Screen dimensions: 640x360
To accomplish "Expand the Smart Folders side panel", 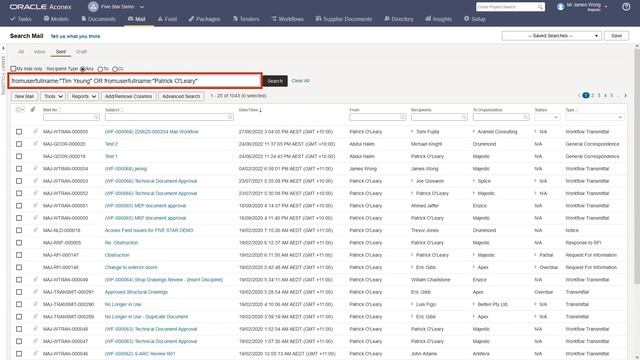I will coord(3,48).
